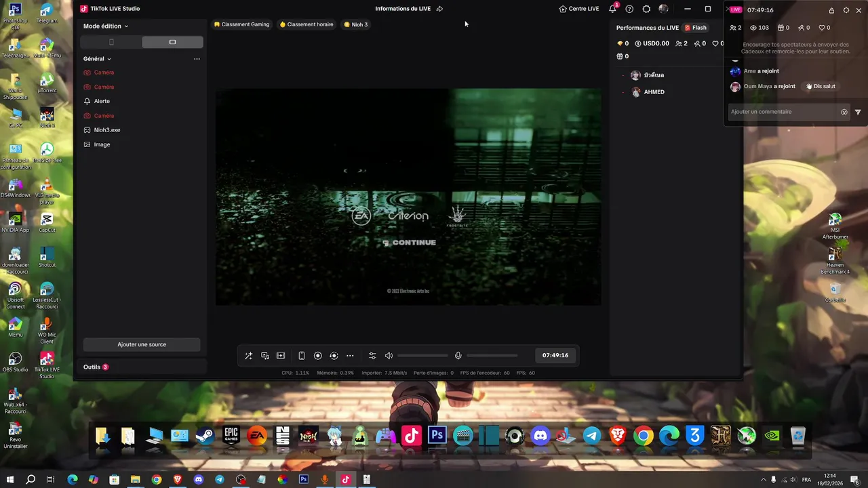868x488 pixels.
Task: Click the viewers count 103 eye icon
Action: (759, 28)
